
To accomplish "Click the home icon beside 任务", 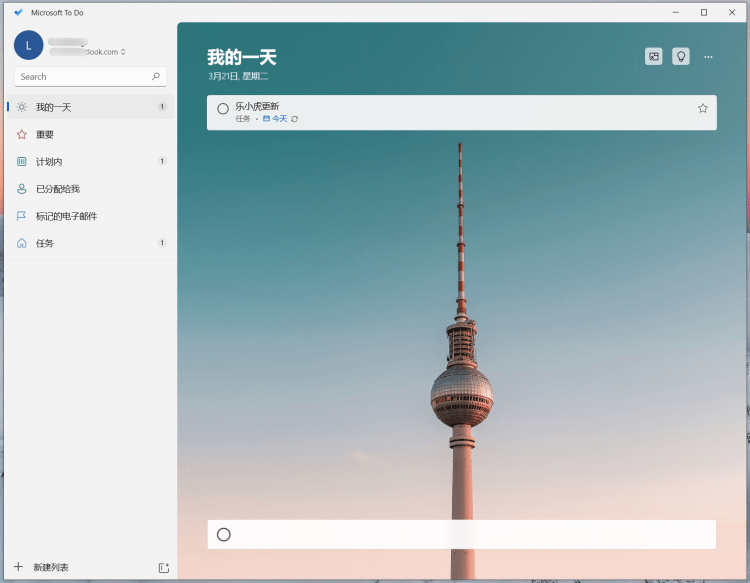I will [22, 243].
